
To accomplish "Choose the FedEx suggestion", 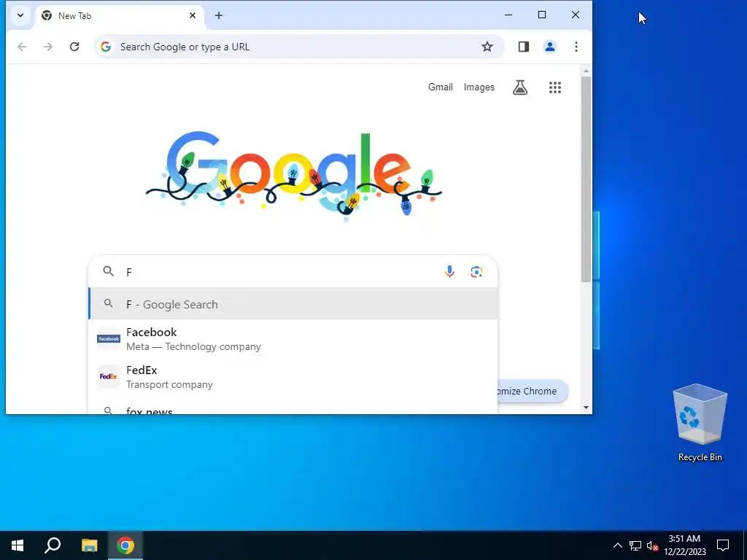I will click(x=293, y=377).
